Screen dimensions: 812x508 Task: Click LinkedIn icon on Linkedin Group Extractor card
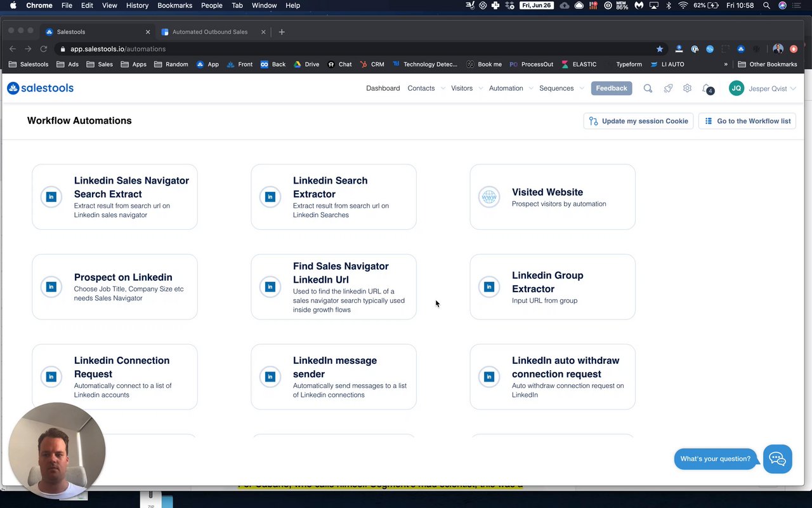(x=489, y=287)
